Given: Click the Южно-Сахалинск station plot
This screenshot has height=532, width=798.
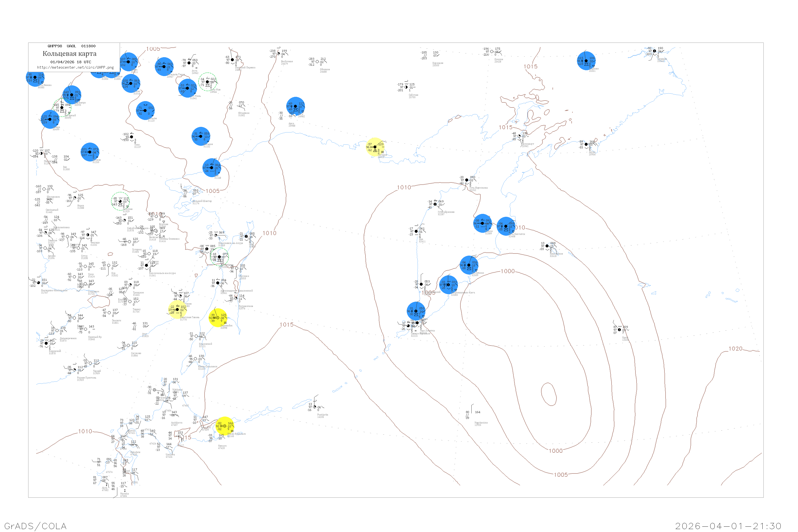Looking at the screenshot, I should click(196, 359).
